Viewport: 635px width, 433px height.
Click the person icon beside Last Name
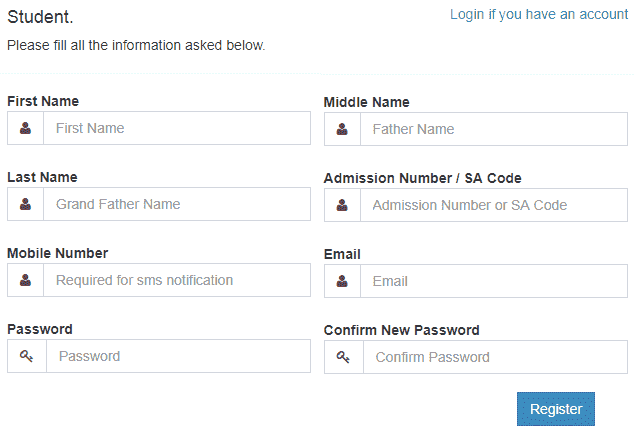pos(25,204)
